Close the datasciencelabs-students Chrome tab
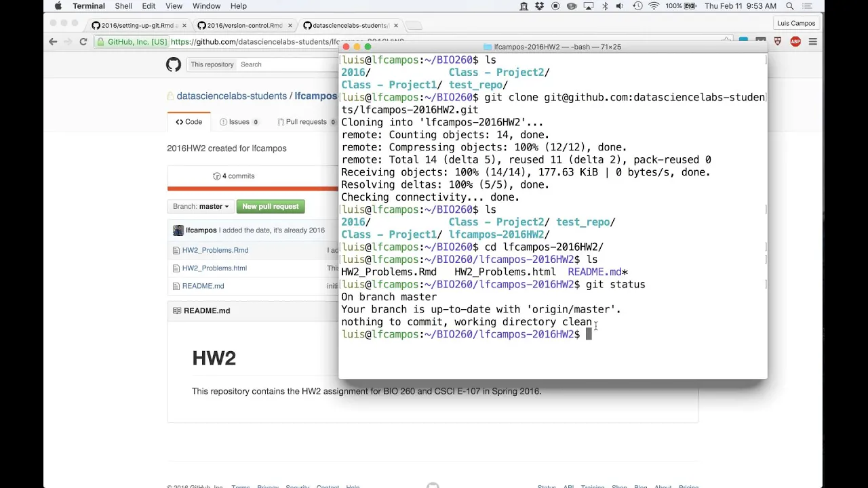This screenshot has height=488, width=868. click(396, 26)
